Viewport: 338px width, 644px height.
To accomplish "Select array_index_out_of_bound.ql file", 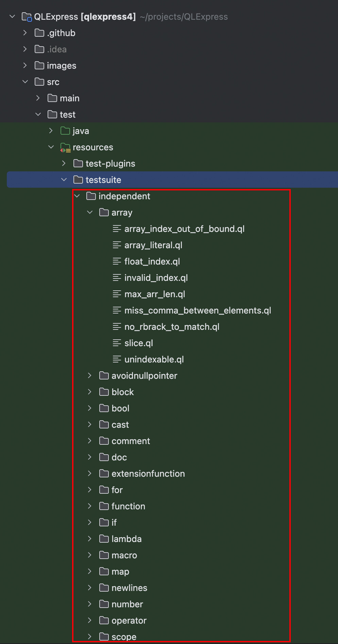I will (x=184, y=229).
